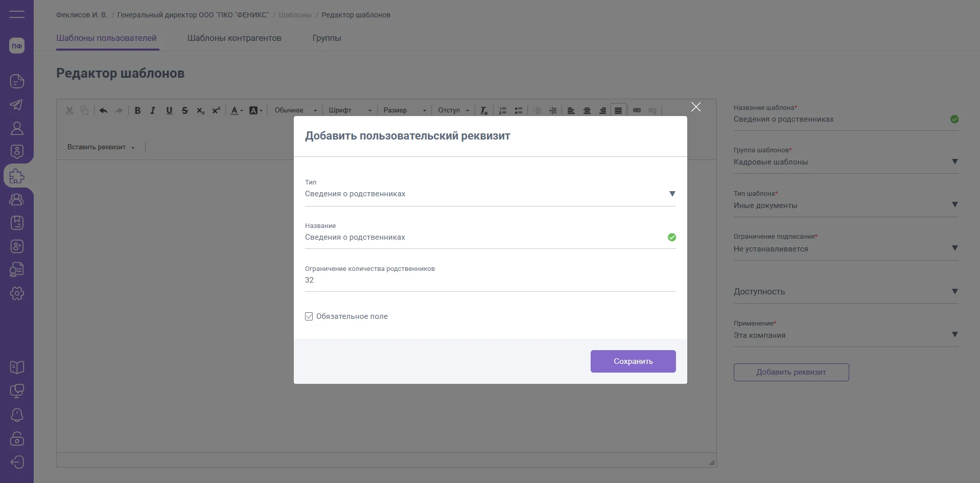This screenshot has width=980, height=483.
Task: Open the 'Группы' tab
Action: 326,38
